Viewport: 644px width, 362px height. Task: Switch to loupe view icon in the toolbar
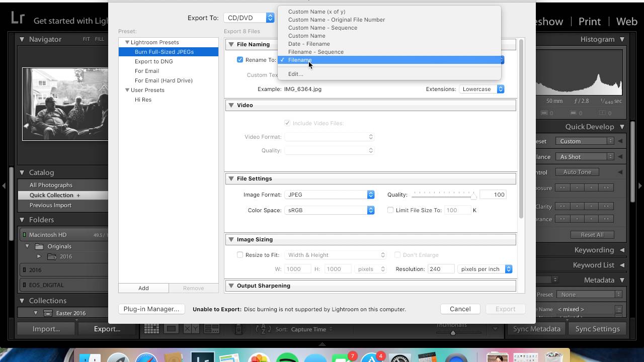[171, 329]
